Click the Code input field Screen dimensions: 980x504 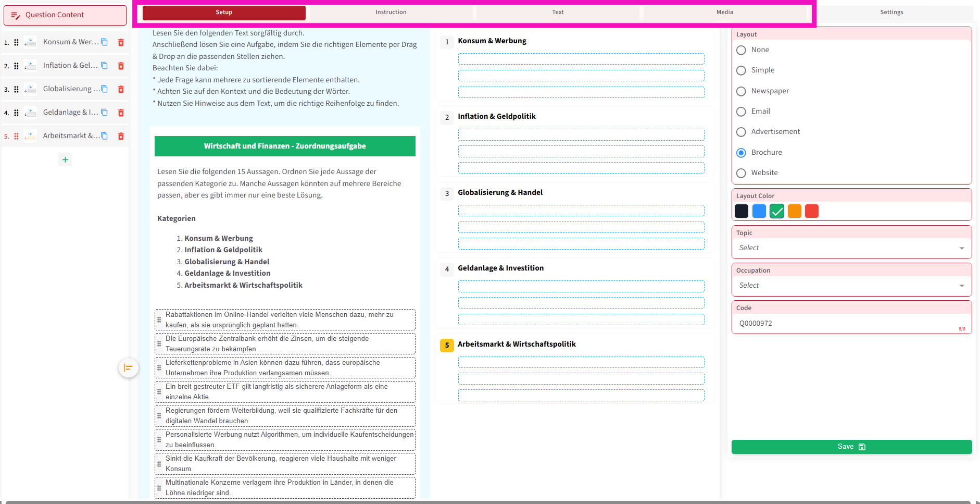[x=846, y=324]
